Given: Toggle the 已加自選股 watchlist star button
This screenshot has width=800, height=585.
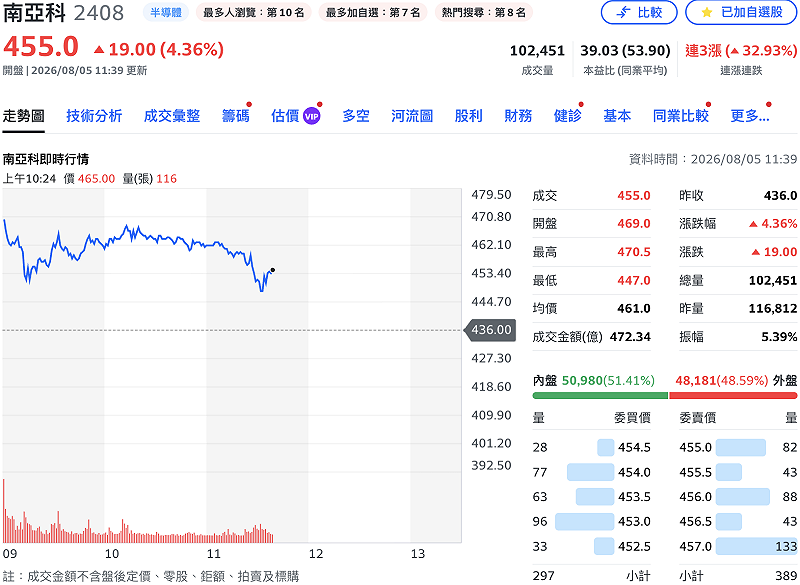Looking at the screenshot, I should click(x=742, y=12).
